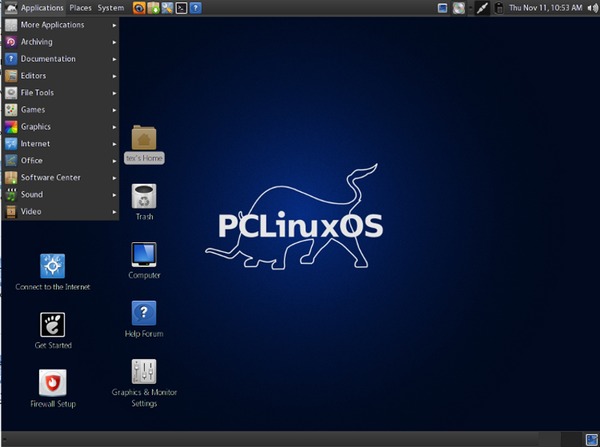
Task: Click the workspace switcher in bottom panel
Action: (x=592, y=439)
